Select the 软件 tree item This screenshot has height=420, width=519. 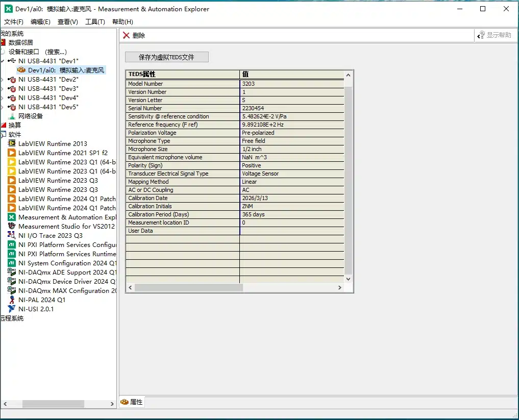[15, 135]
